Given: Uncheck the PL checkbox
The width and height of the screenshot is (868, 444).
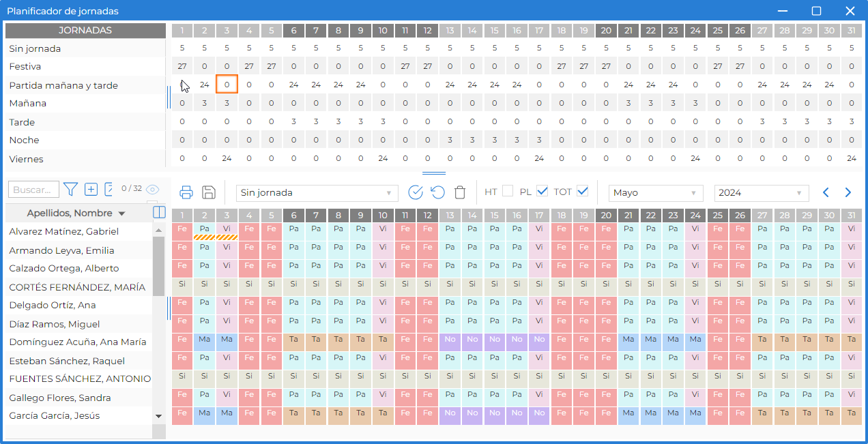Looking at the screenshot, I should pyautogui.click(x=542, y=192).
